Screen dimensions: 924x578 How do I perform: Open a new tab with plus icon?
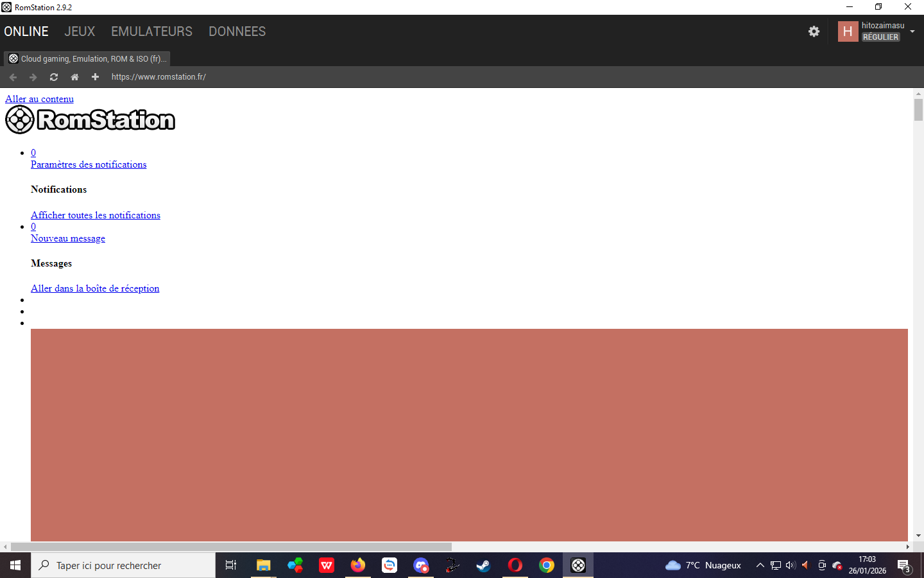[95, 77]
